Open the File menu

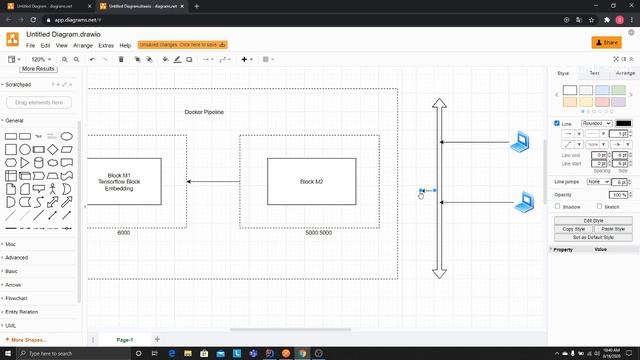(31, 46)
